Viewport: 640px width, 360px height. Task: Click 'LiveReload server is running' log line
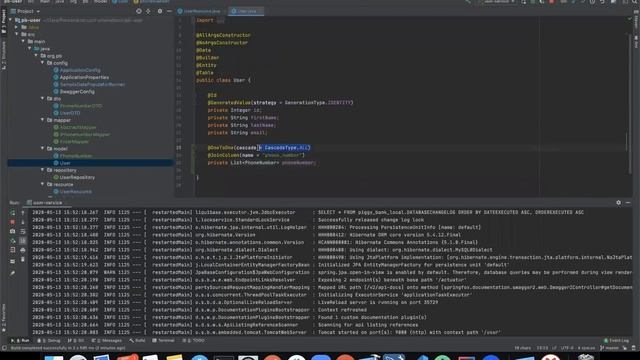[x=378, y=302]
